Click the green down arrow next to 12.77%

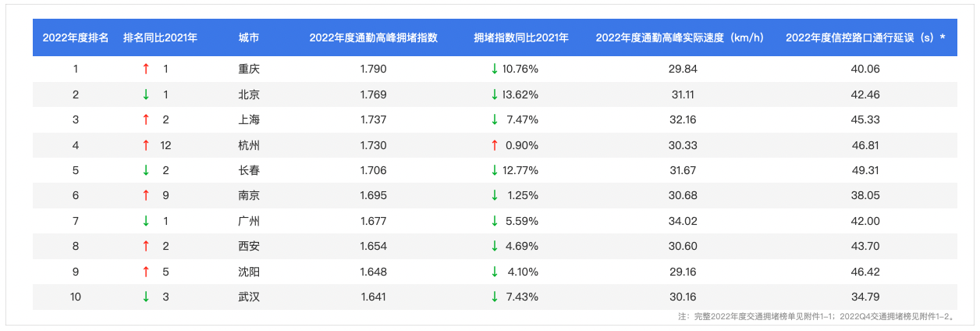[494, 170]
